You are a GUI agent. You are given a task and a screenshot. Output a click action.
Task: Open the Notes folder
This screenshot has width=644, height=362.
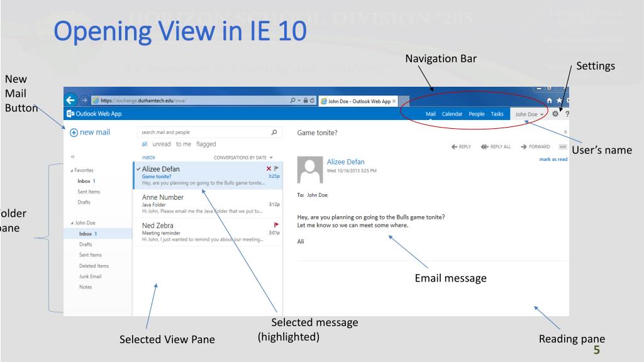tap(86, 287)
